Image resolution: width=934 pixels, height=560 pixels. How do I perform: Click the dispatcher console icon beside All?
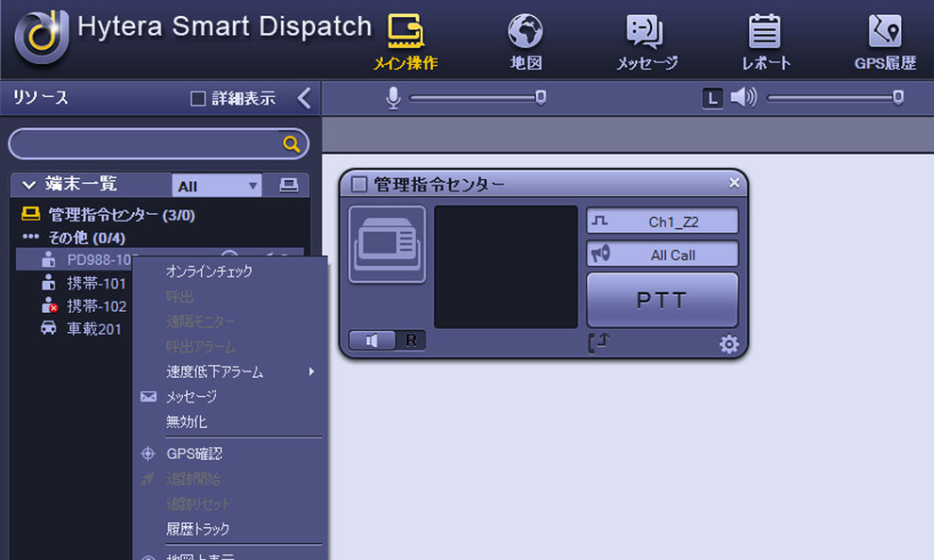(x=289, y=185)
